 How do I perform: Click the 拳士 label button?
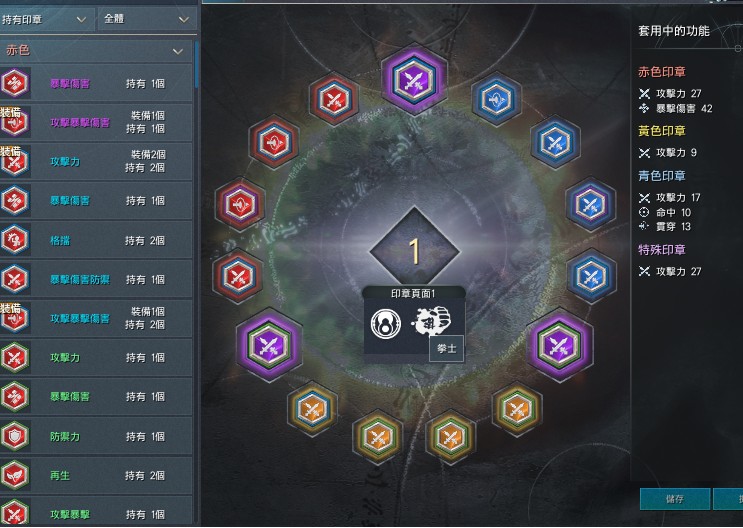(446, 348)
